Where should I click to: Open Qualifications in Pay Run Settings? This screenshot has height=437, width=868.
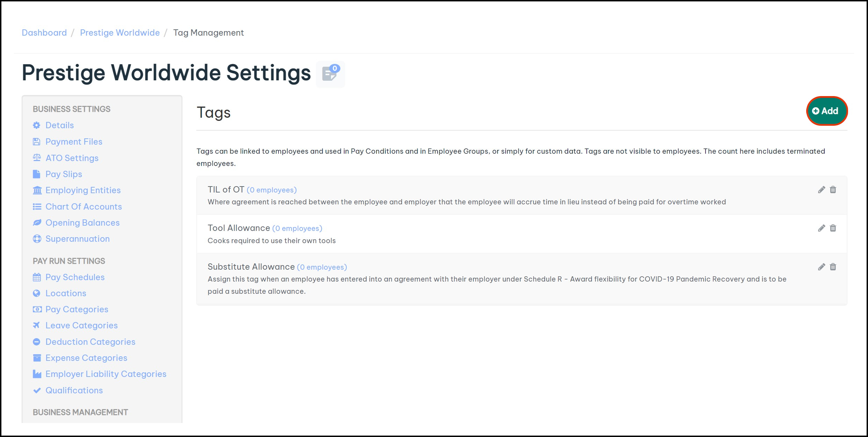tap(74, 391)
